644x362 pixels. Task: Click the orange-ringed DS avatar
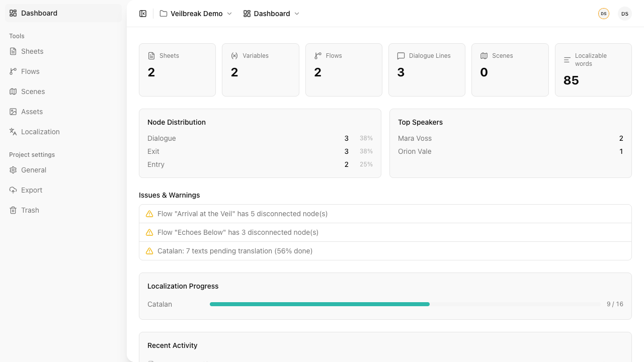point(604,14)
